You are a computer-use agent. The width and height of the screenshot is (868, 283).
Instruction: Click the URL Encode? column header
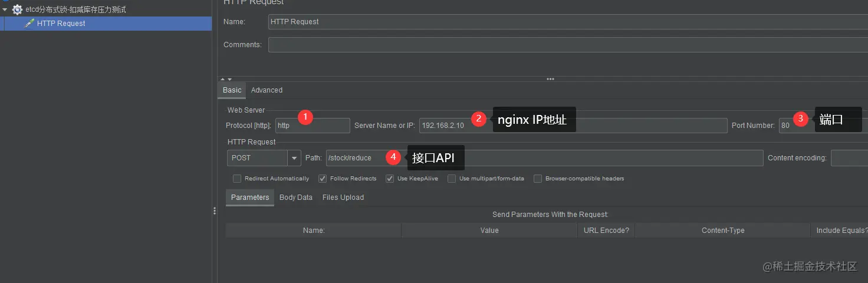pos(606,231)
